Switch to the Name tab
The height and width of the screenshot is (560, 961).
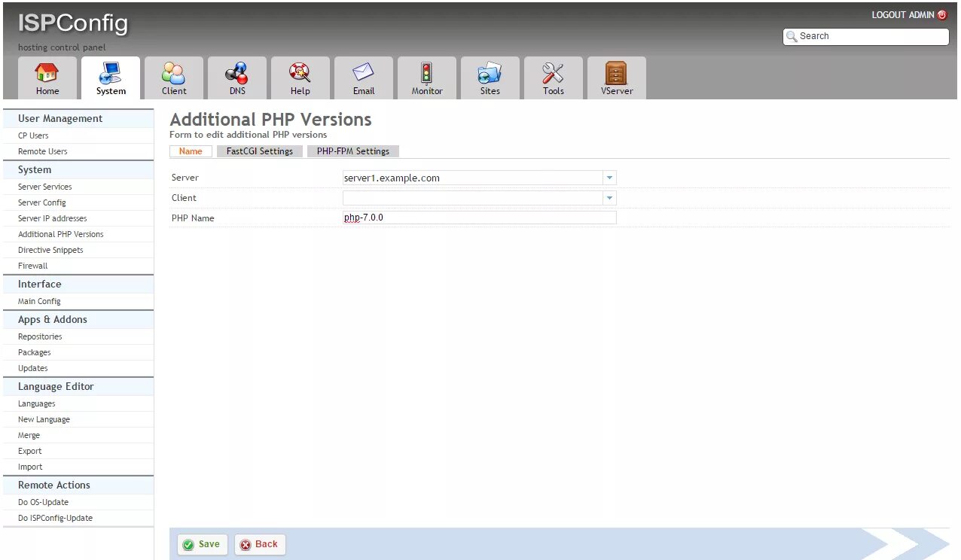pos(191,151)
